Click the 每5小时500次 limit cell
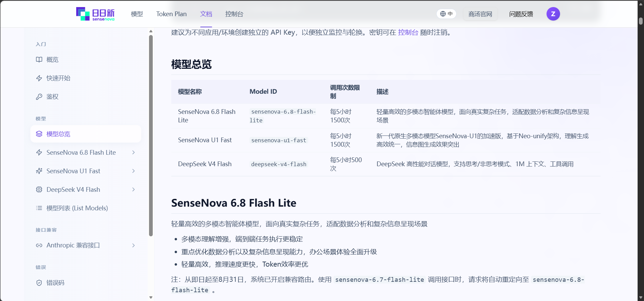The width and height of the screenshot is (644, 301). click(346, 164)
